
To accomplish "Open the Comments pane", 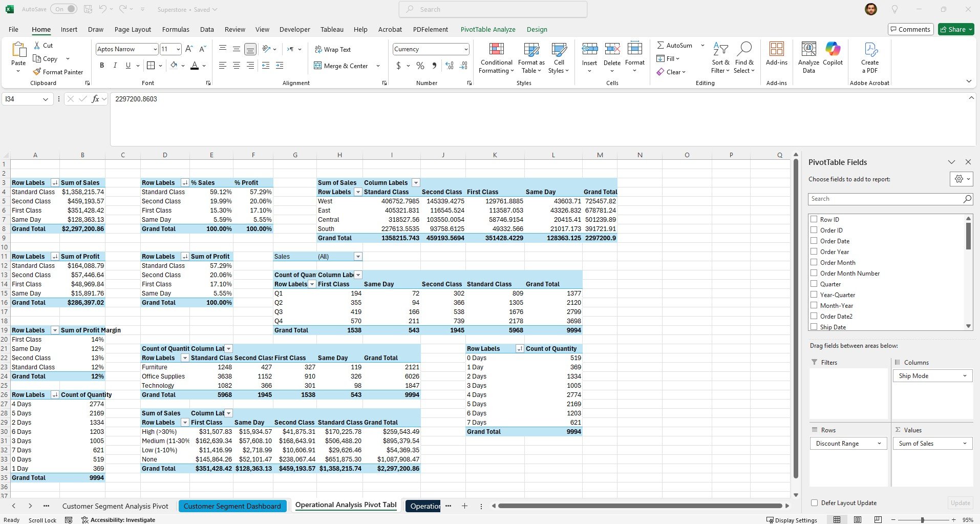I will pos(910,29).
